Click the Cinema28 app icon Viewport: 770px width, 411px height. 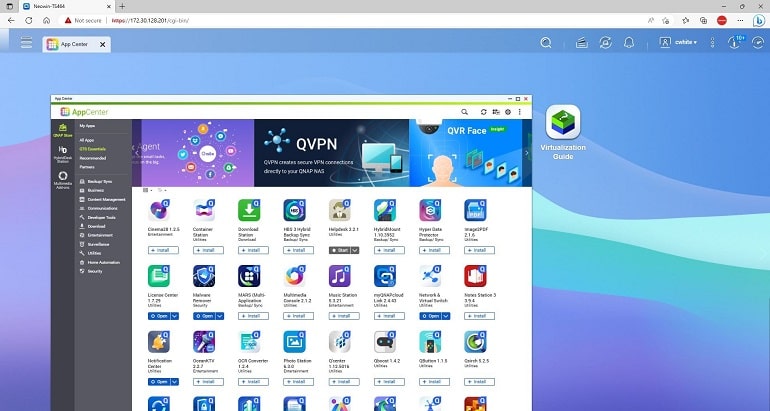click(x=159, y=210)
